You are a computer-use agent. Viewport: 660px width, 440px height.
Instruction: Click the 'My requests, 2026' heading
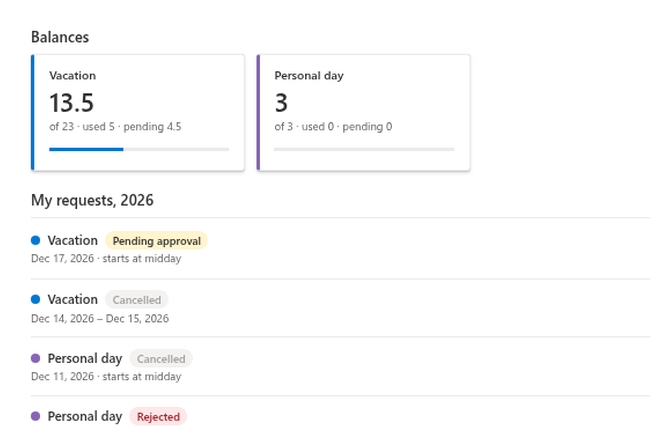pos(92,200)
